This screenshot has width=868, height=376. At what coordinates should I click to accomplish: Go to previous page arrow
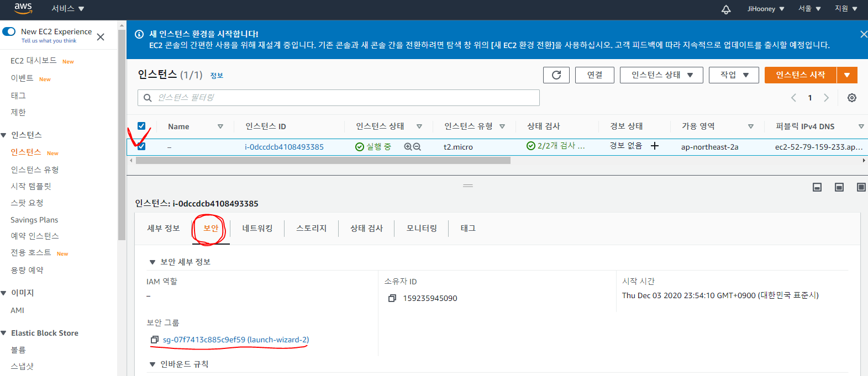point(793,98)
